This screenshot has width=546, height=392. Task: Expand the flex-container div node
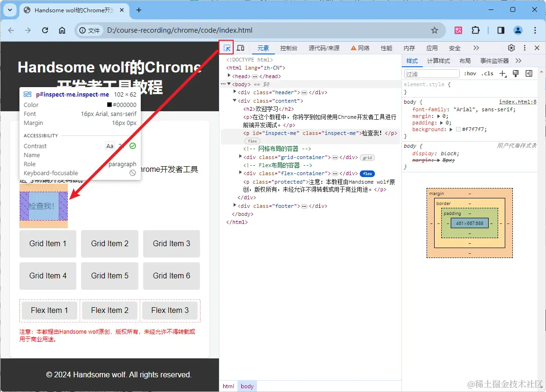coord(240,172)
